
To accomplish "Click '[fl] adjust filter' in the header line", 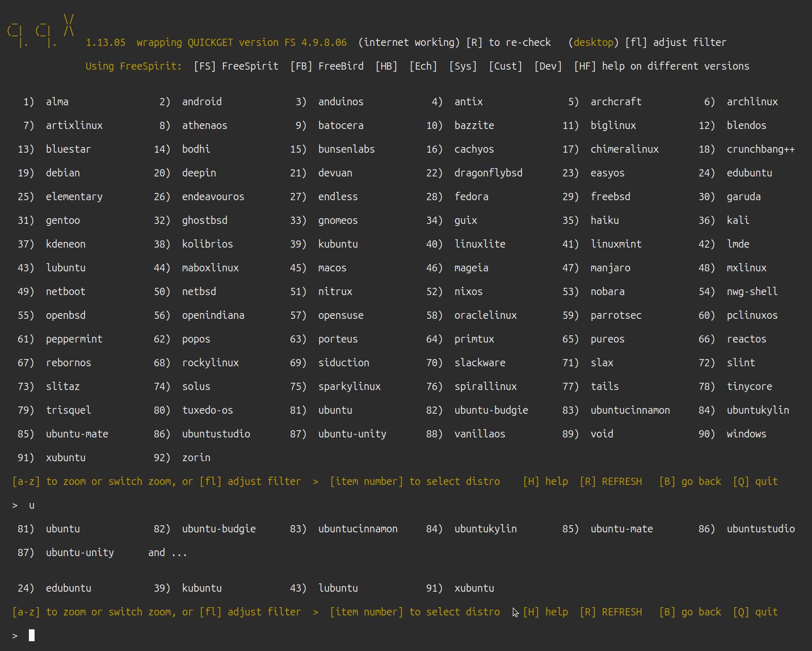I will [x=675, y=42].
